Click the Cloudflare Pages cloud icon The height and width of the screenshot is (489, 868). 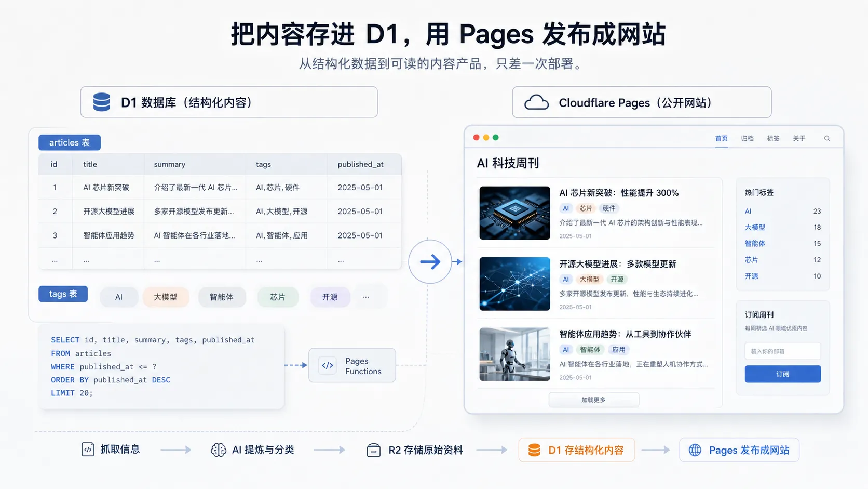click(536, 102)
